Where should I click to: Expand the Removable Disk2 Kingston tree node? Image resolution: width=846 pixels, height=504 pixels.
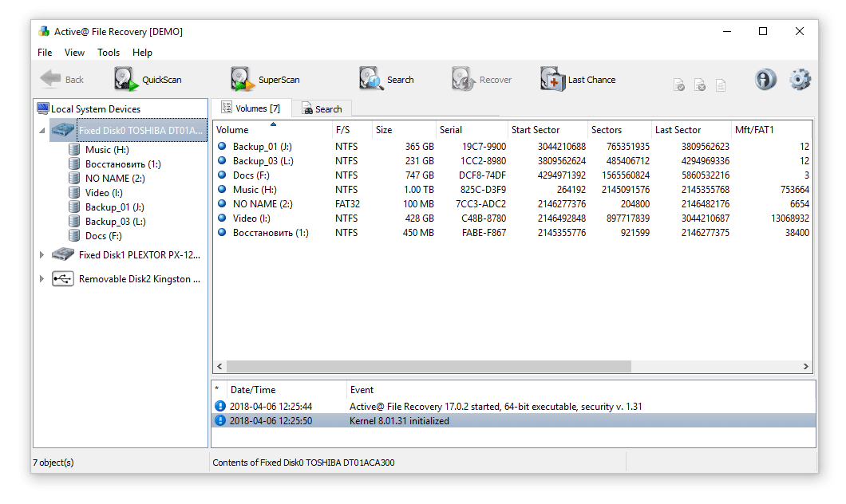[x=42, y=278]
